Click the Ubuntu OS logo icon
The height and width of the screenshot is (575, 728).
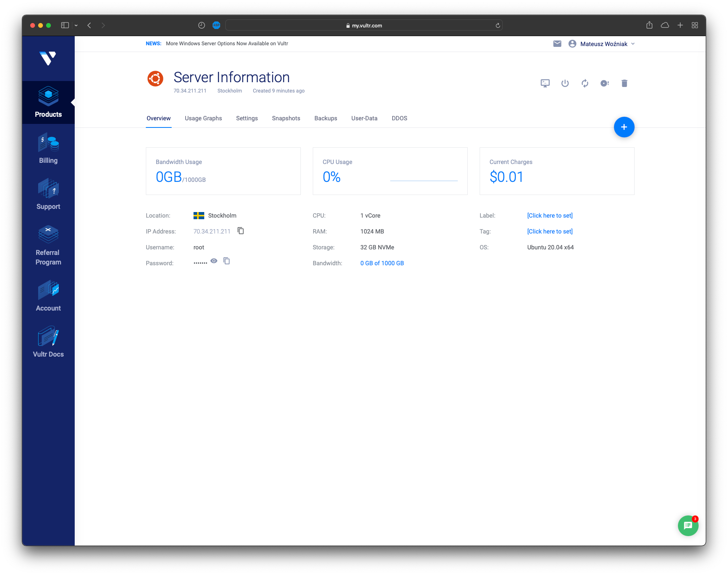(155, 79)
